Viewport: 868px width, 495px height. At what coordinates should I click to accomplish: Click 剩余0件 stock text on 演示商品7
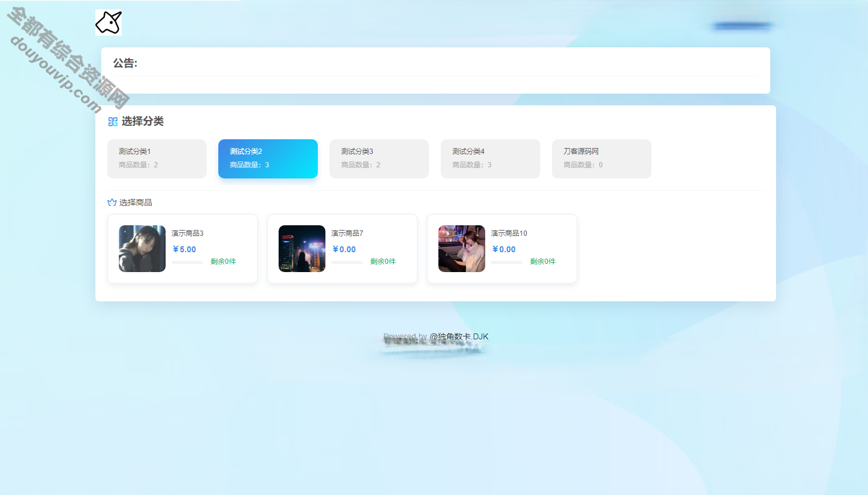[383, 262]
